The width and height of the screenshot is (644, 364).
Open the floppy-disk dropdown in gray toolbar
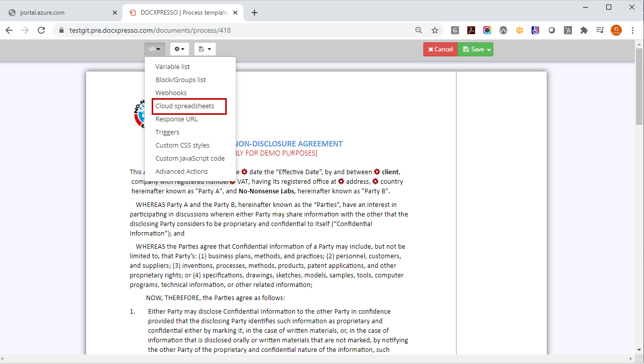[205, 49]
